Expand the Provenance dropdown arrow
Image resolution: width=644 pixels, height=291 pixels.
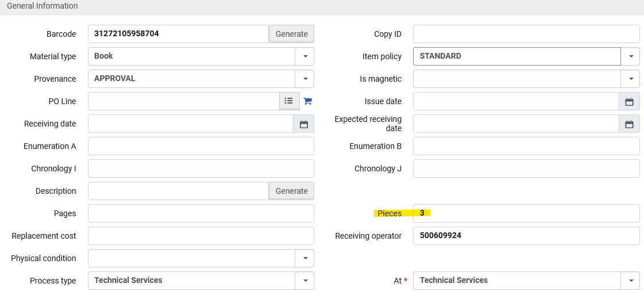304,79
